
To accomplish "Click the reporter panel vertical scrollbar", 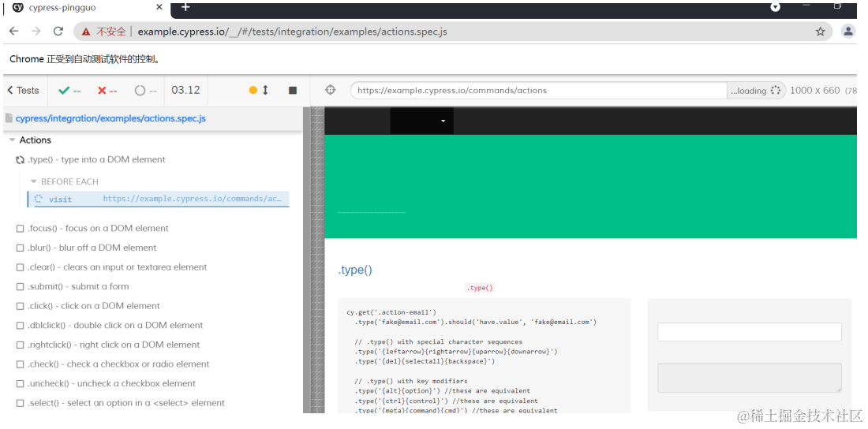I will click(307, 259).
